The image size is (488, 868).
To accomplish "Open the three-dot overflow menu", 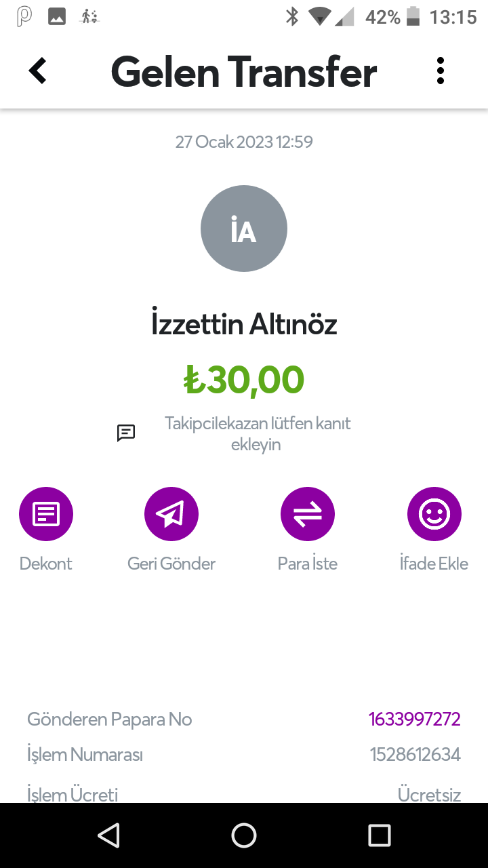I will tap(441, 71).
